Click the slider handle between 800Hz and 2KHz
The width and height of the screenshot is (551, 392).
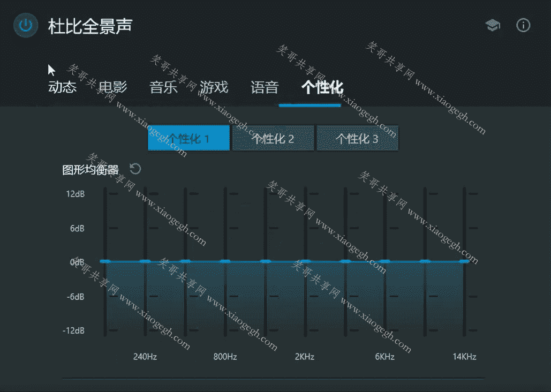pyautogui.click(x=265, y=261)
